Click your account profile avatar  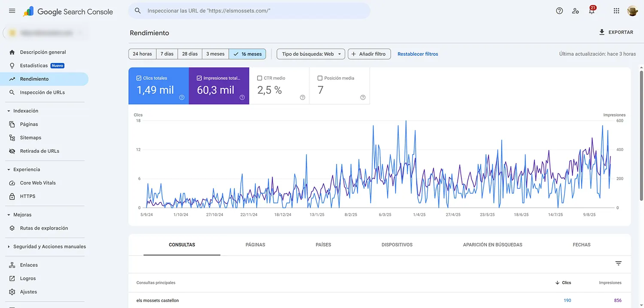(632, 11)
